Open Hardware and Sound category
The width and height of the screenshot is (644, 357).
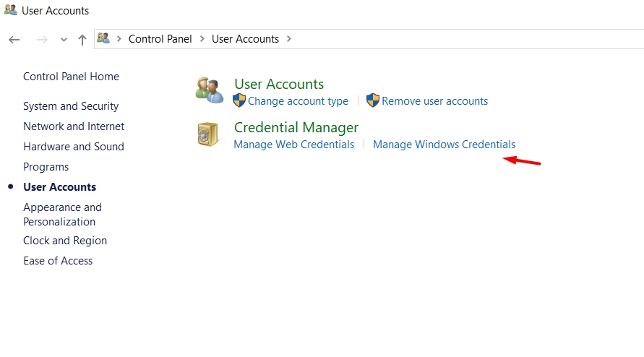[x=74, y=146]
